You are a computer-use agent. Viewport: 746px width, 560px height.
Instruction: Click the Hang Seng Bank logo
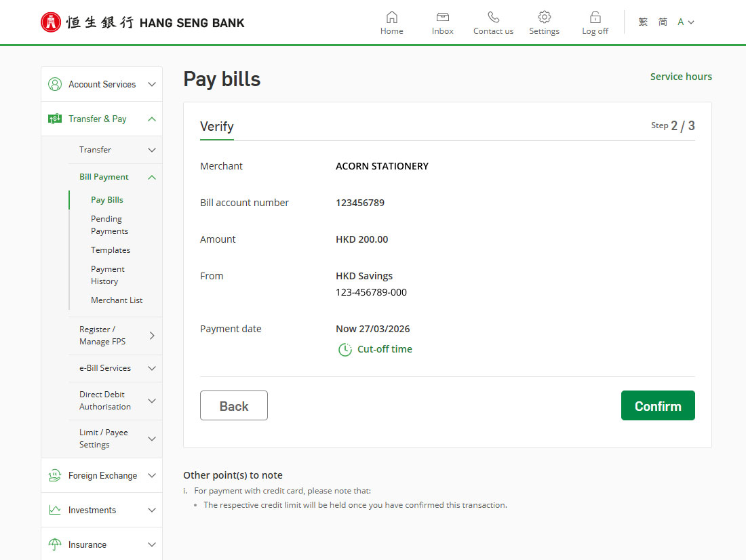click(142, 22)
